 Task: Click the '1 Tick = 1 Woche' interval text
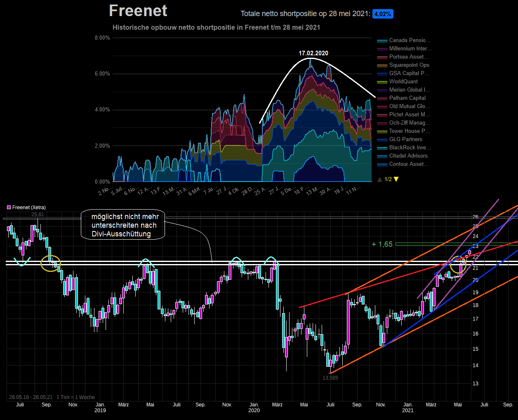tap(76, 397)
